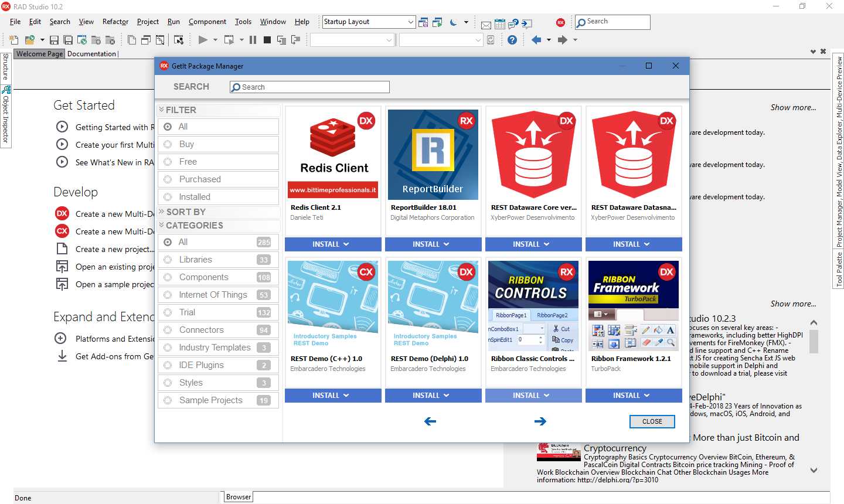Click Welcome Page news scrollbar thumb

814,342
